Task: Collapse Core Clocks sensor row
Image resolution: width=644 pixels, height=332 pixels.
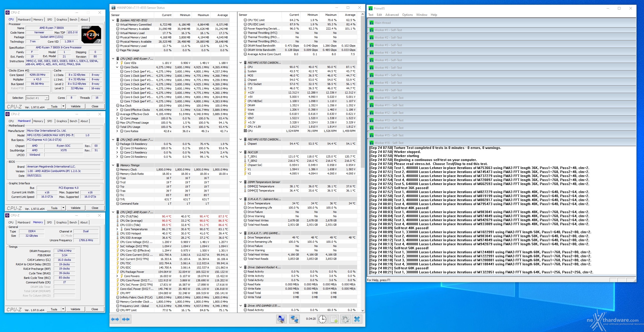Action: click(x=117, y=67)
